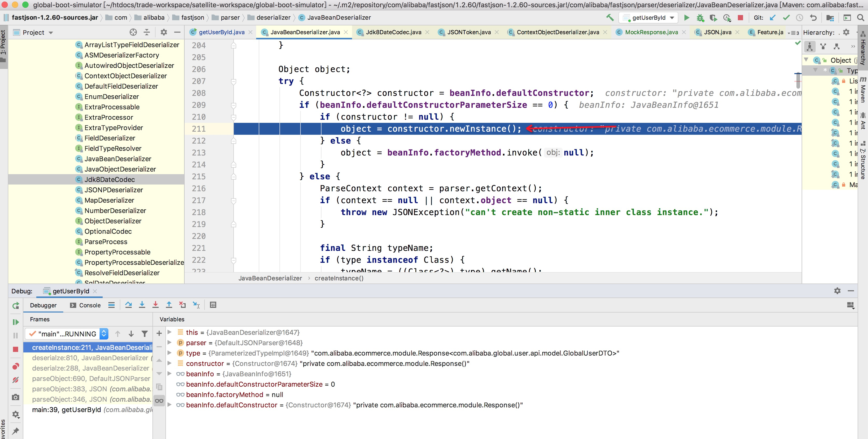Switch to the Jdk8DateCodec.java editor tab

pos(393,32)
